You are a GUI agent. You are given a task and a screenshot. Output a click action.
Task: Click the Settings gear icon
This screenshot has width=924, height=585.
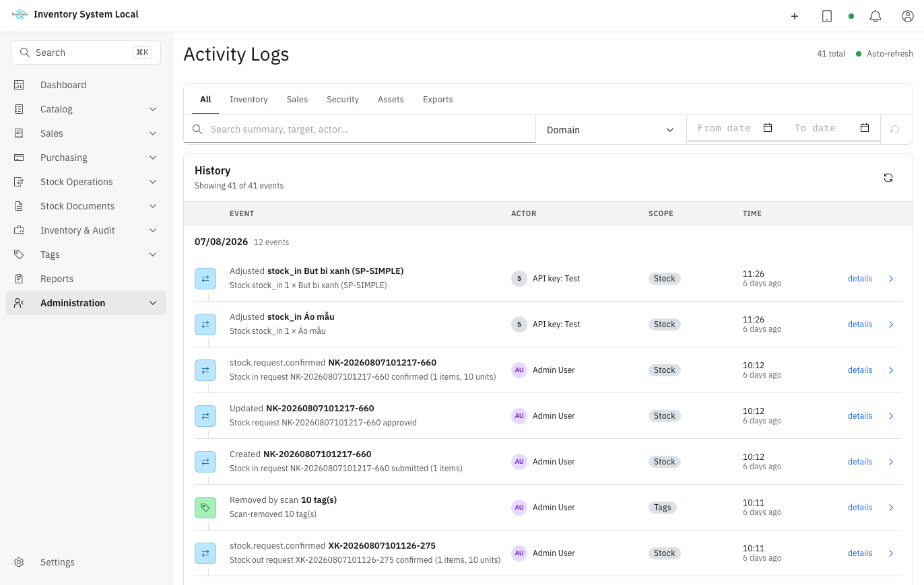[x=19, y=562]
